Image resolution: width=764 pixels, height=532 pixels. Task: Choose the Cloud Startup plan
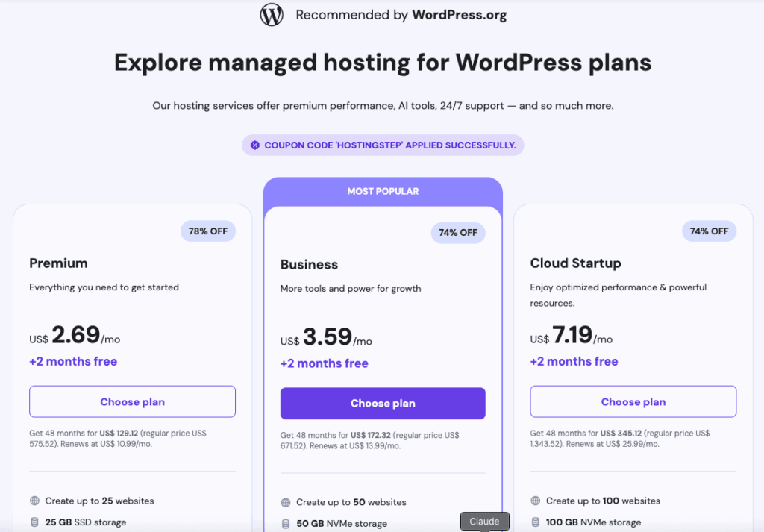633,401
